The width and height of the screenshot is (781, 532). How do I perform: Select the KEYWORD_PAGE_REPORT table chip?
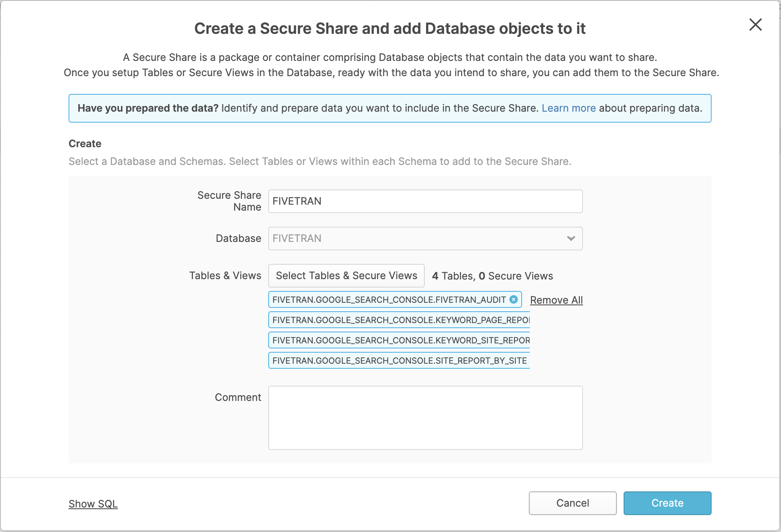pyautogui.click(x=399, y=320)
